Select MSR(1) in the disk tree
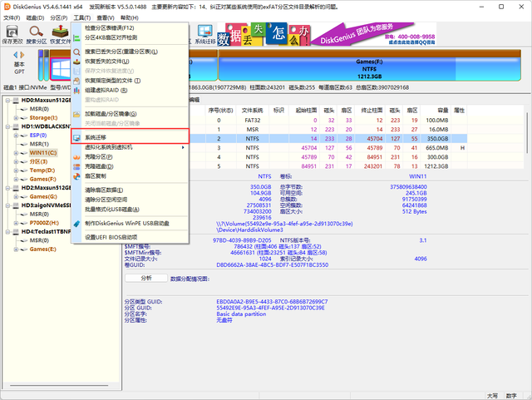532x400 pixels. [39, 144]
